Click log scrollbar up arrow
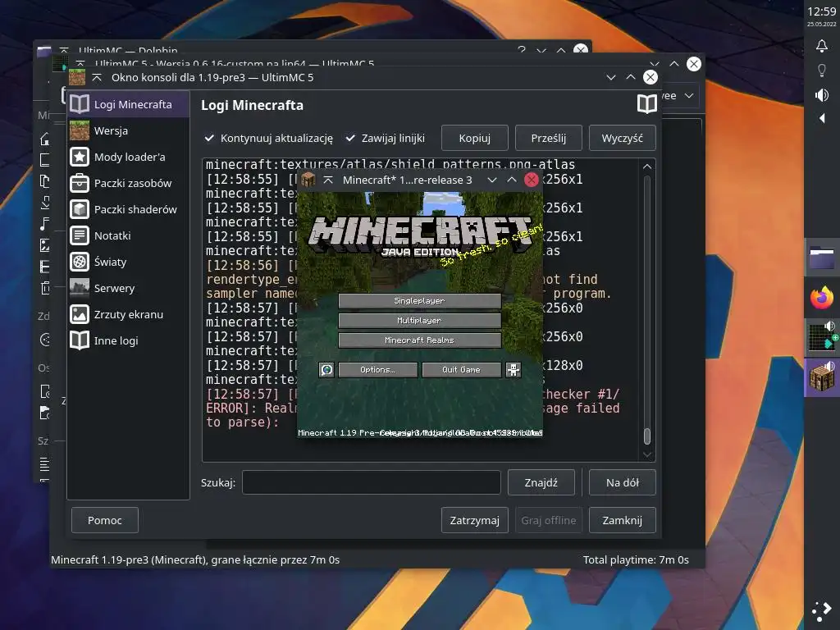The width and height of the screenshot is (840, 630). click(647, 166)
